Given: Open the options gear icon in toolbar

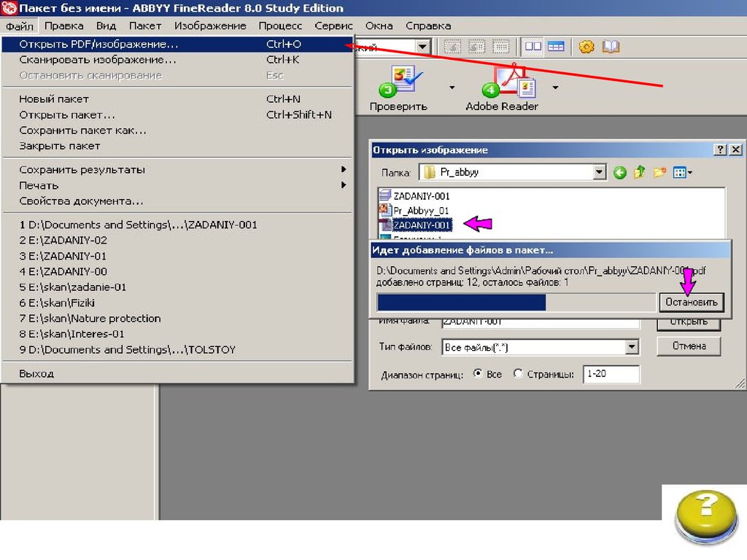Looking at the screenshot, I should coord(587,47).
